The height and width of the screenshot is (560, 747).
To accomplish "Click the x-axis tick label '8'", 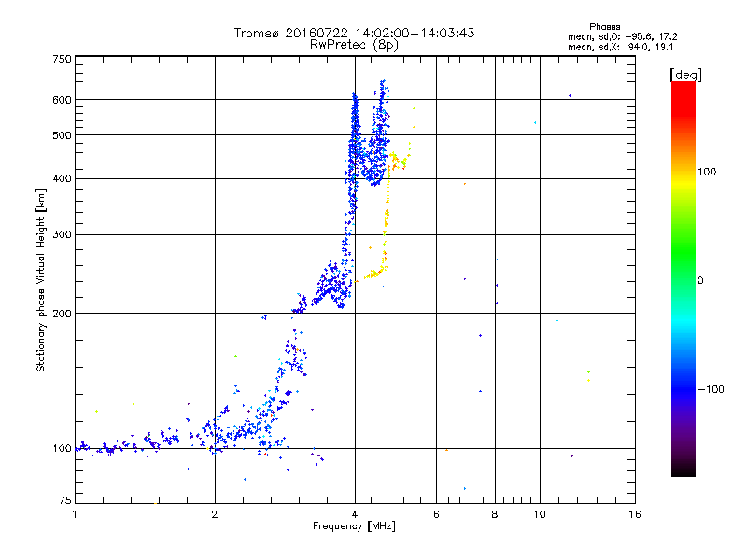I will click(495, 514).
